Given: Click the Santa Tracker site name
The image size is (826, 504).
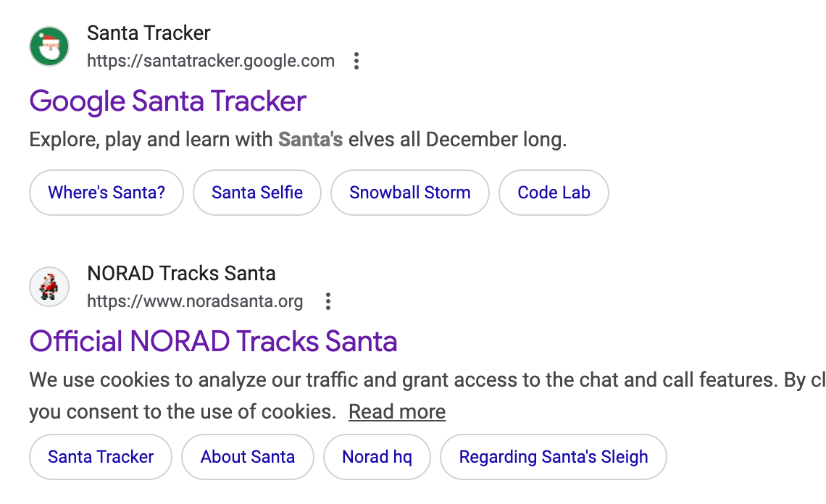Looking at the screenshot, I should 149,33.
